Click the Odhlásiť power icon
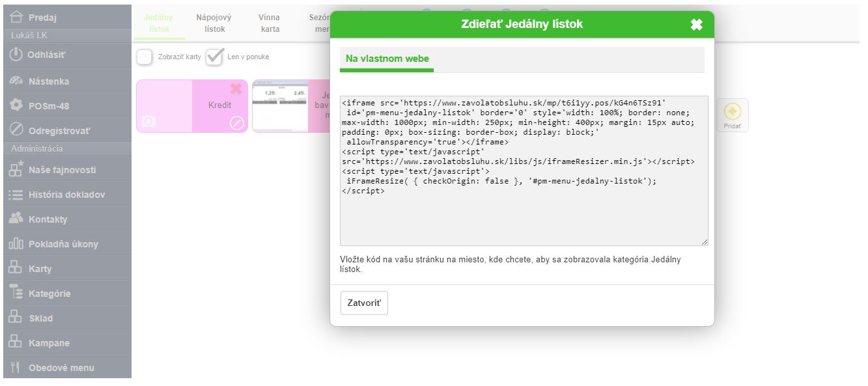 pyautogui.click(x=16, y=55)
